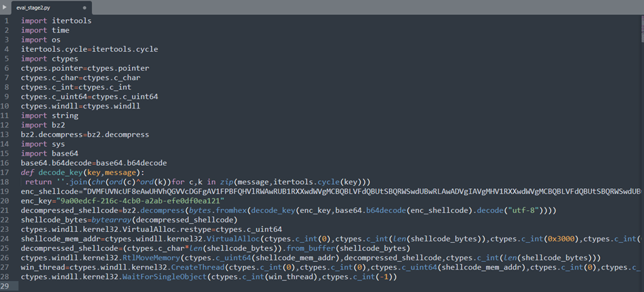644x292 pixels.
Task: Click "from_buffer" on line 25
Action: point(311,248)
